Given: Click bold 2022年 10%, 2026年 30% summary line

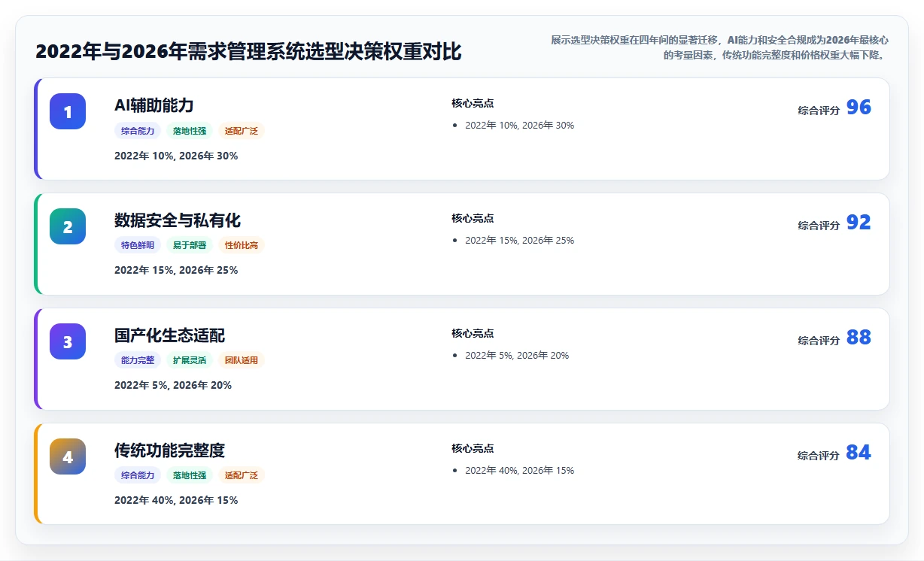Looking at the screenshot, I should [x=176, y=156].
